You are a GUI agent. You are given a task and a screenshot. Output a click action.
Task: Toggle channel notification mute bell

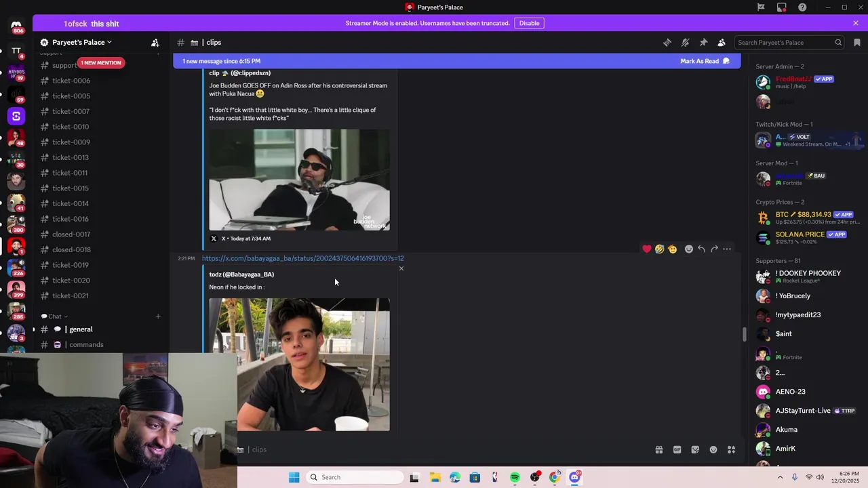686,43
